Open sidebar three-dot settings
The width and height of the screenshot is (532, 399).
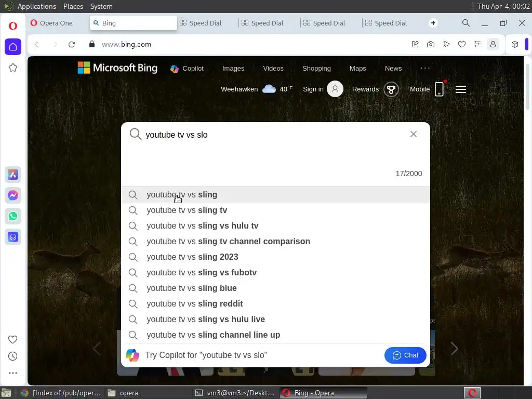[13, 373]
